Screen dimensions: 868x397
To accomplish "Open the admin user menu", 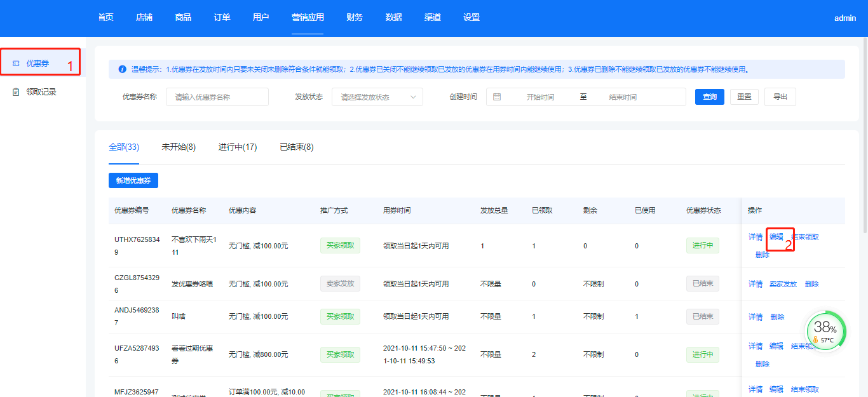I will coord(845,18).
